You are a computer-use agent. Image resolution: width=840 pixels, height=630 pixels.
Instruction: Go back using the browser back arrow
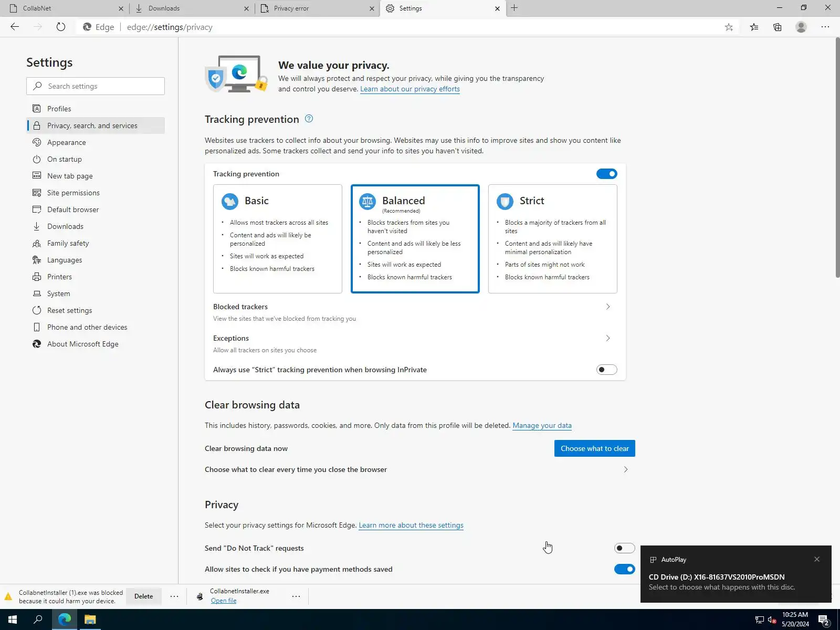point(15,27)
